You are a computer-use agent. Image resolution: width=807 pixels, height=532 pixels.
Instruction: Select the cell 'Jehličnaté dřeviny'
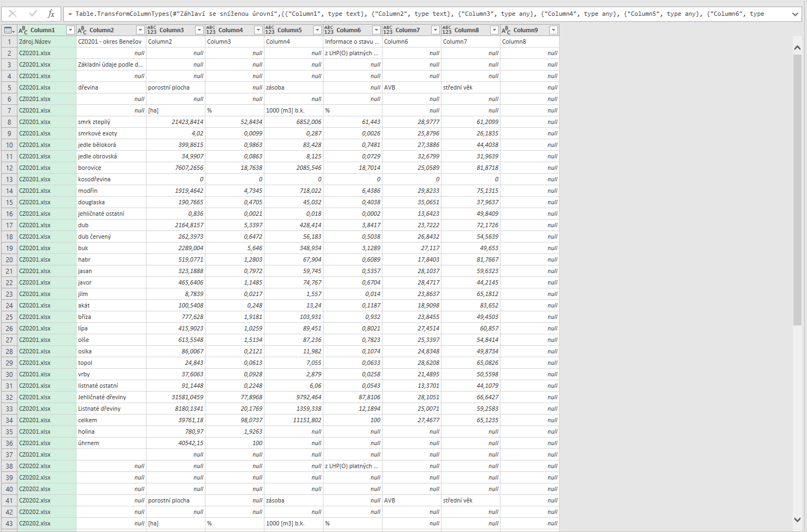[x=111, y=397]
